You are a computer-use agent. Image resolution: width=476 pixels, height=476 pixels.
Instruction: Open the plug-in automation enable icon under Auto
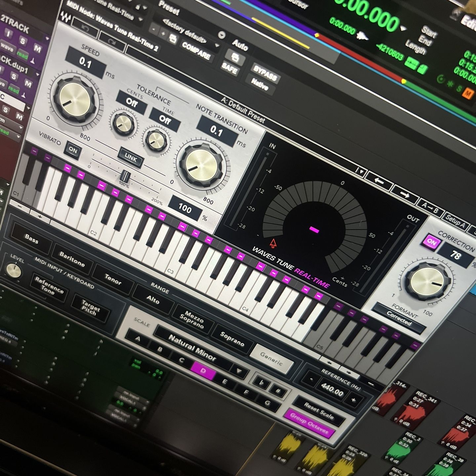[235, 58]
